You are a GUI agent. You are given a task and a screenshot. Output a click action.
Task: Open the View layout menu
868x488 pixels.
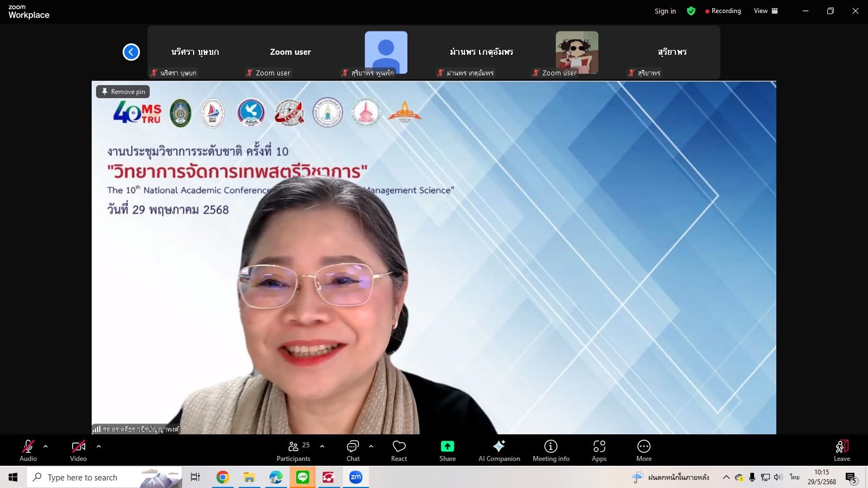point(765,11)
